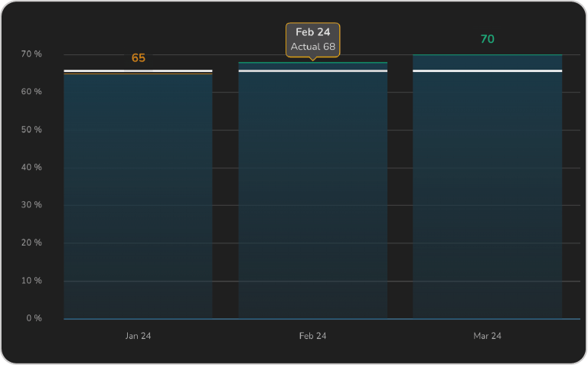Viewport: 588px width, 365px height.
Task: Click the orange 65 data label
Action: (x=138, y=58)
